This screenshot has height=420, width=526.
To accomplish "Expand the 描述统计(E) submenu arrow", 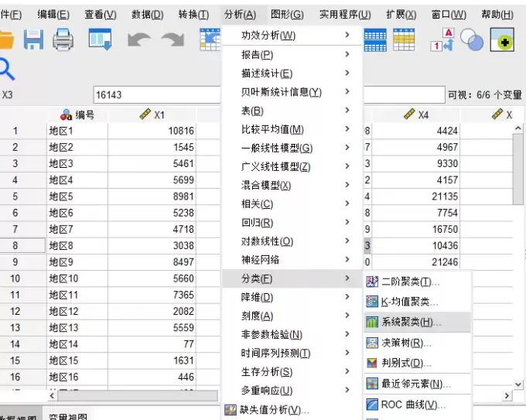I will point(347,73).
